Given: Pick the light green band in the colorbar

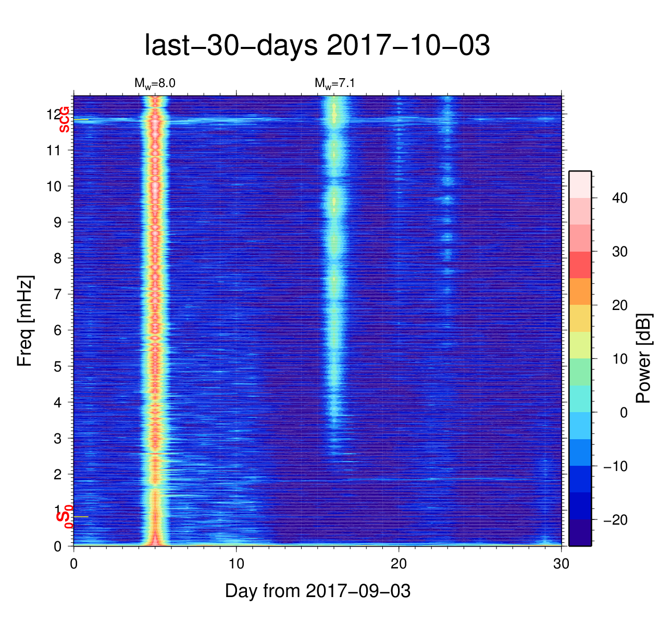Looking at the screenshot, I should click(580, 371).
